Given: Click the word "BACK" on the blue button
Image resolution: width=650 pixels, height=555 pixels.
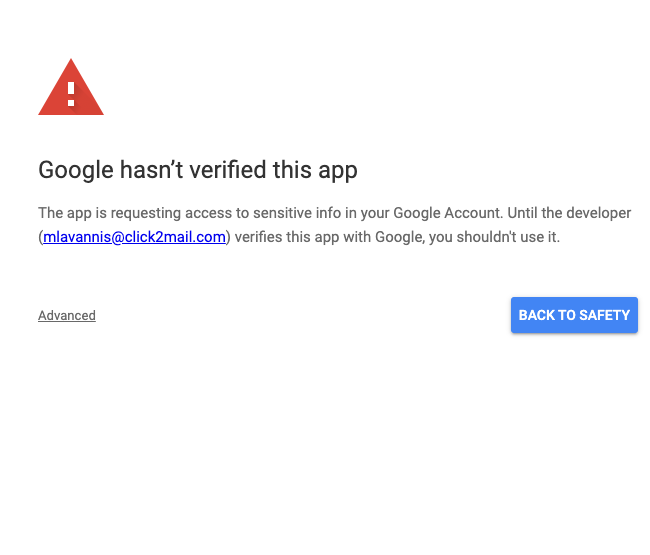Looking at the screenshot, I should coord(537,315).
